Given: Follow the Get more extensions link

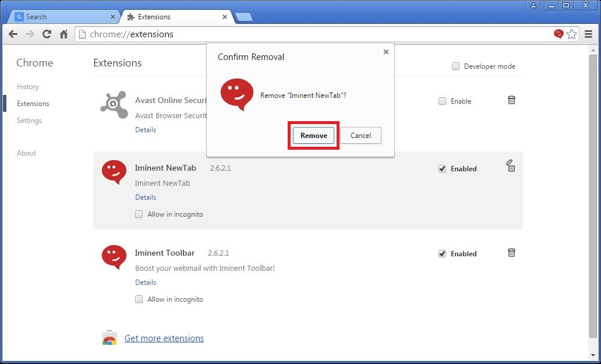Looking at the screenshot, I should (x=164, y=338).
